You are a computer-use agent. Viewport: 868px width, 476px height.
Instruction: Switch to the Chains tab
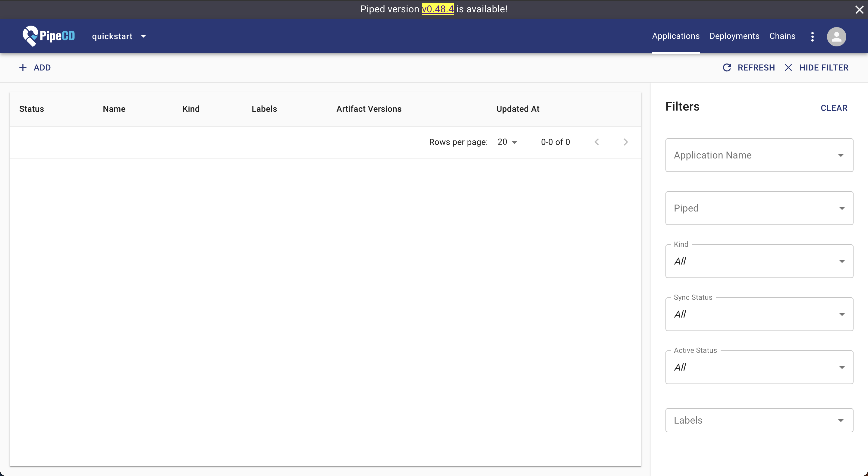click(782, 36)
